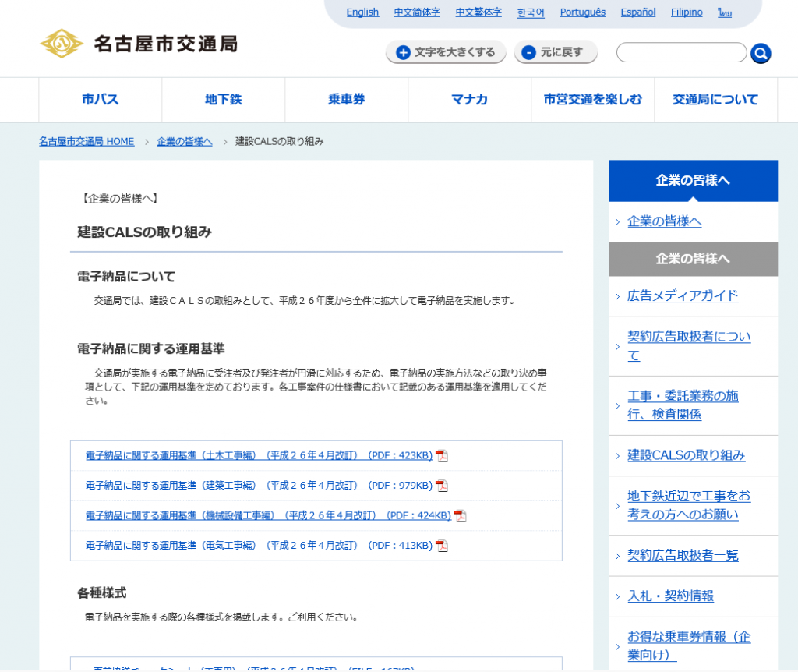The height and width of the screenshot is (672, 798).
Task: Open the 地下鉄 navigation tab
Action: pos(224,100)
